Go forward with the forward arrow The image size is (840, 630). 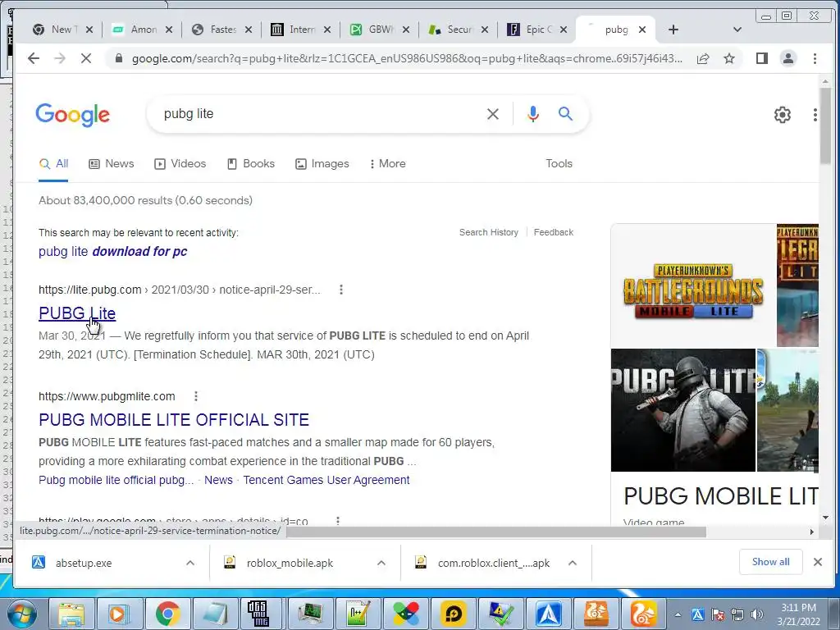[x=59, y=58]
